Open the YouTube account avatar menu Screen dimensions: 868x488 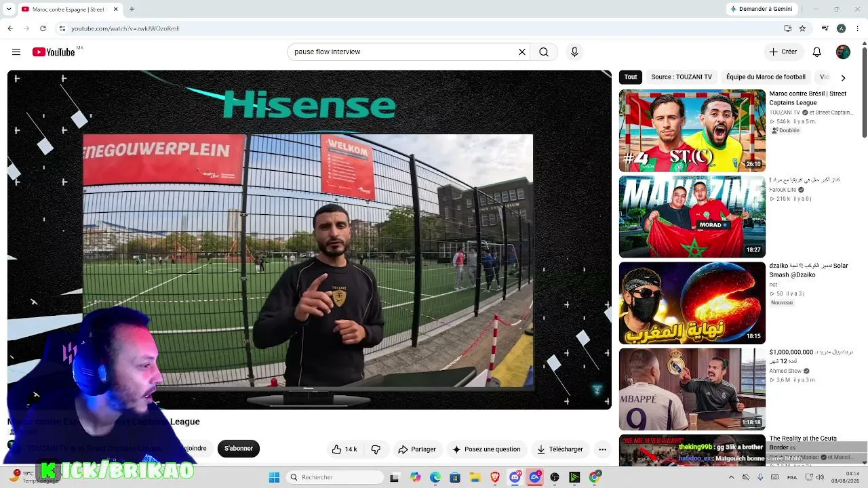pyautogui.click(x=843, y=52)
